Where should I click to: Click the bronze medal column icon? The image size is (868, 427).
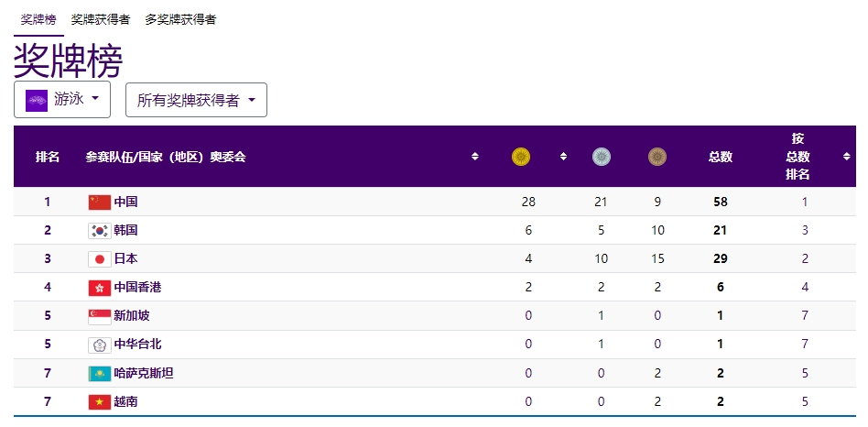click(x=656, y=157)
